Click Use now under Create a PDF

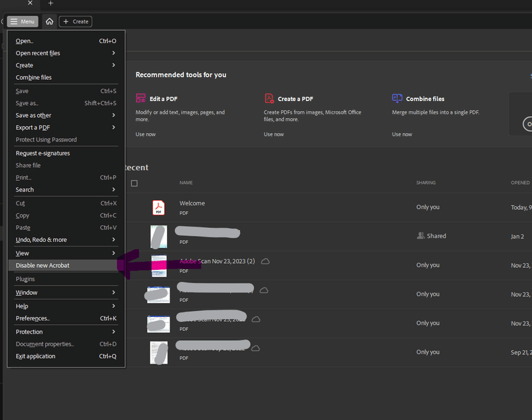click(274, 135)
